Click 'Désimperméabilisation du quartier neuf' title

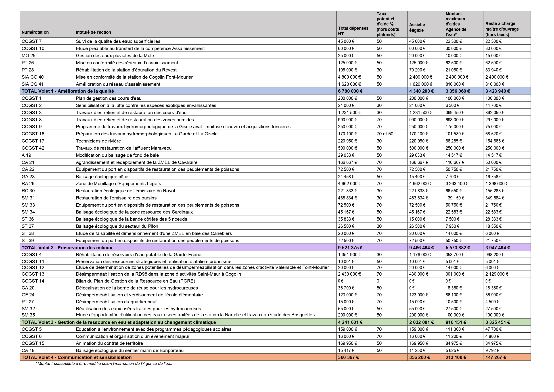click(x=116, y=302)
